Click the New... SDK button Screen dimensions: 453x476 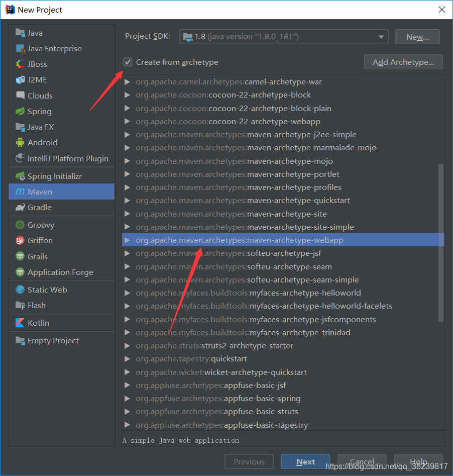coord(417,37)
